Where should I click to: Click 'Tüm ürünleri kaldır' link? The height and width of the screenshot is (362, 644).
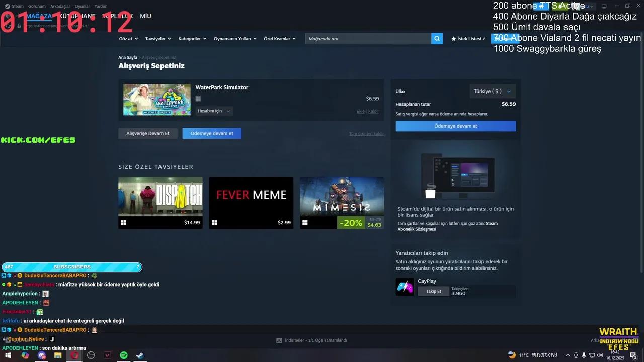coord(366,134)
